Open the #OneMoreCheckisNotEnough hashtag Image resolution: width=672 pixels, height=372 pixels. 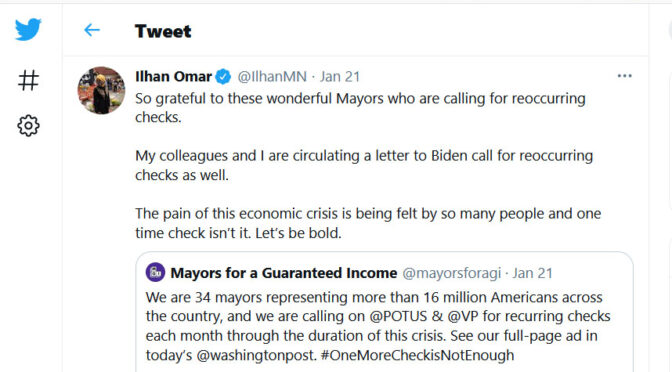[x=417, y=355]
